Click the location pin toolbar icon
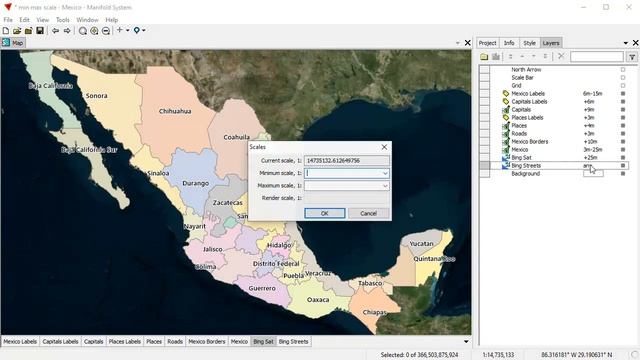The image size is (640, 360). pyautogui.click(x=137, y=30)
